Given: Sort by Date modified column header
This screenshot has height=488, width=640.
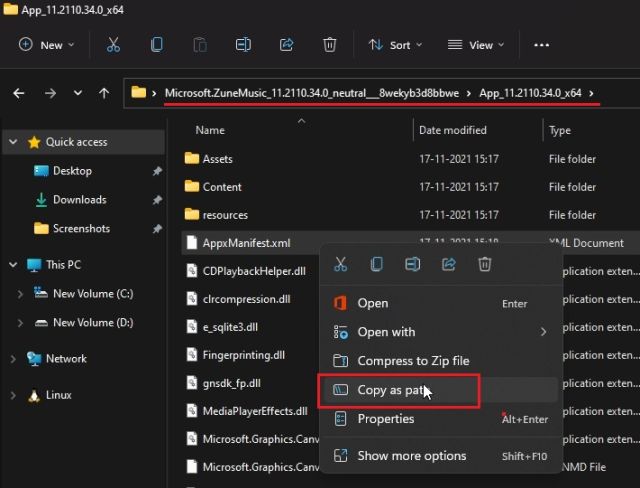Looking at the screenshot, I should [453, 130].
